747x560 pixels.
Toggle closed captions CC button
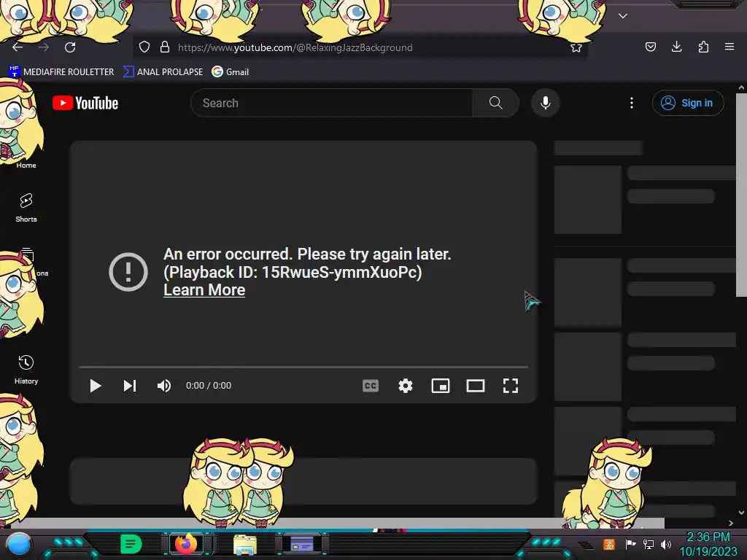coord(370,386)
